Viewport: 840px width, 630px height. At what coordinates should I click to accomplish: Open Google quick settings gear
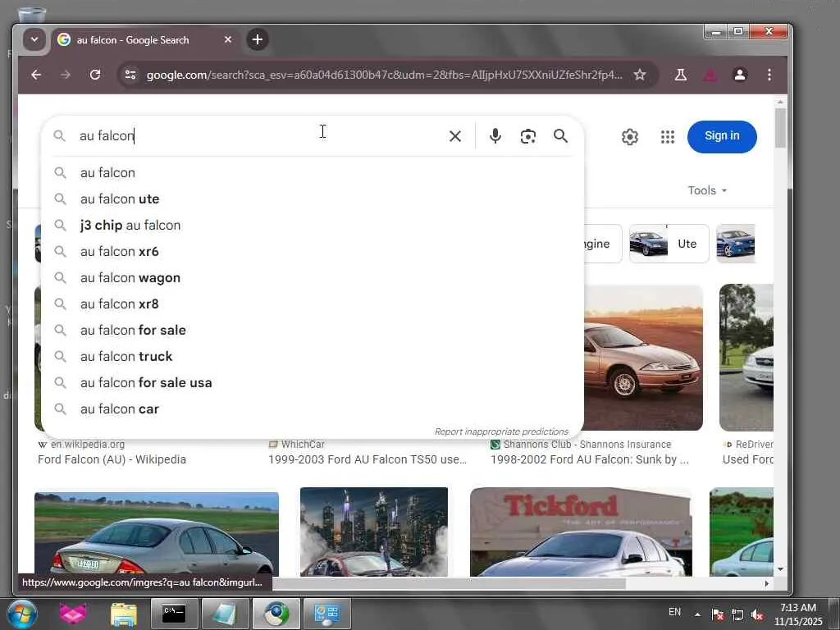coord(630,137)
